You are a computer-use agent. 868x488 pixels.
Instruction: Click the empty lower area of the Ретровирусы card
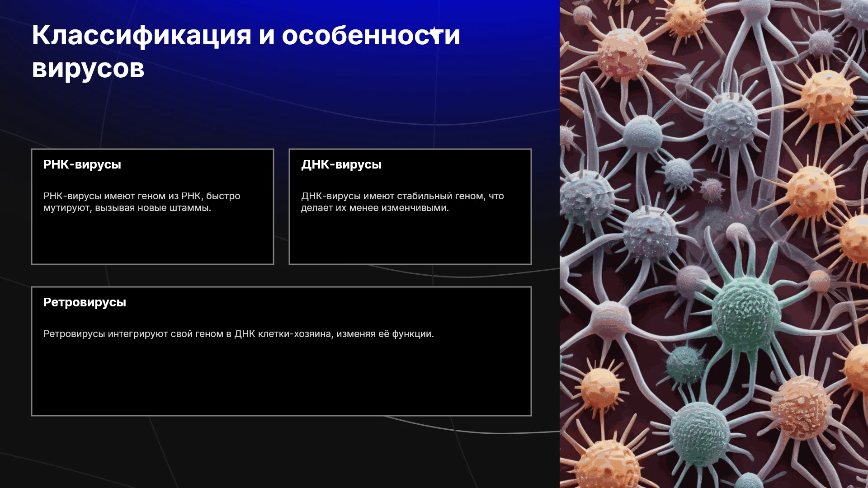coord(281,380)
